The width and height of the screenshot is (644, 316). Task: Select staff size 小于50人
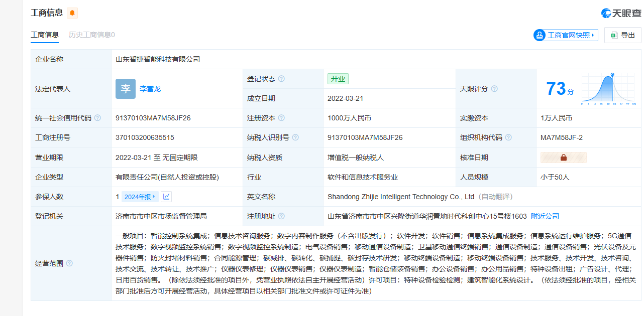tap(555, 177)
